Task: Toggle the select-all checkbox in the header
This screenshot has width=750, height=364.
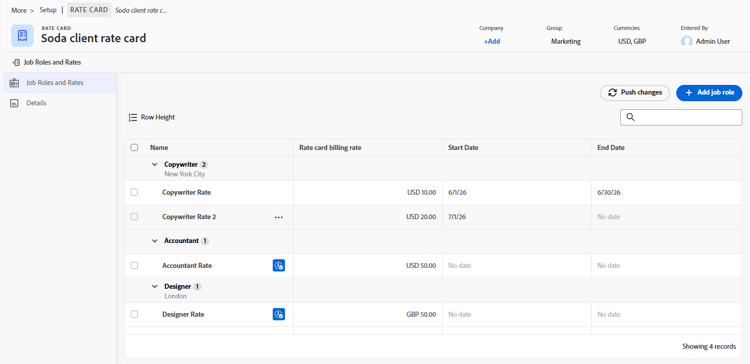Action: (134, 147)
